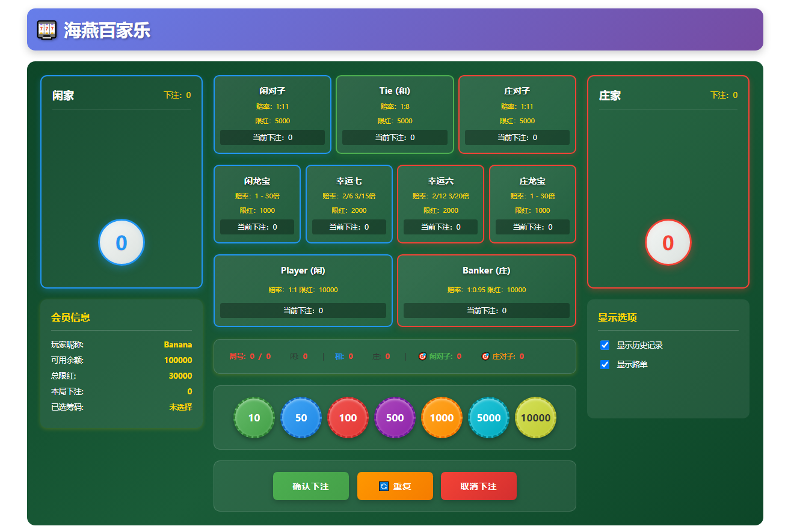Place a bet on Tie (和)
This screenshot has width=785, height=532.
pyautogui.click(x=395, y=114)
